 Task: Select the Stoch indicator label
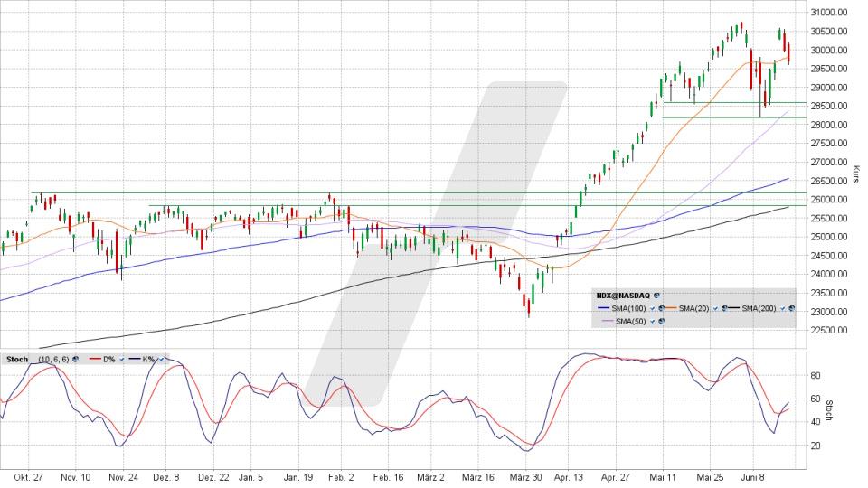point(17,359)
